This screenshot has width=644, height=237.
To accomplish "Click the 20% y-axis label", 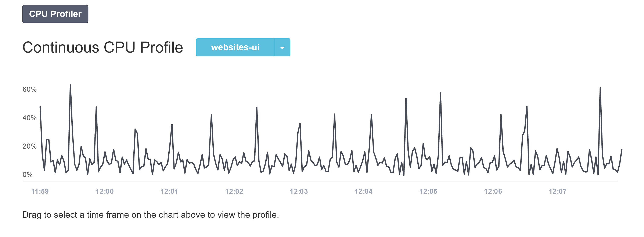I will coord(29,146).
